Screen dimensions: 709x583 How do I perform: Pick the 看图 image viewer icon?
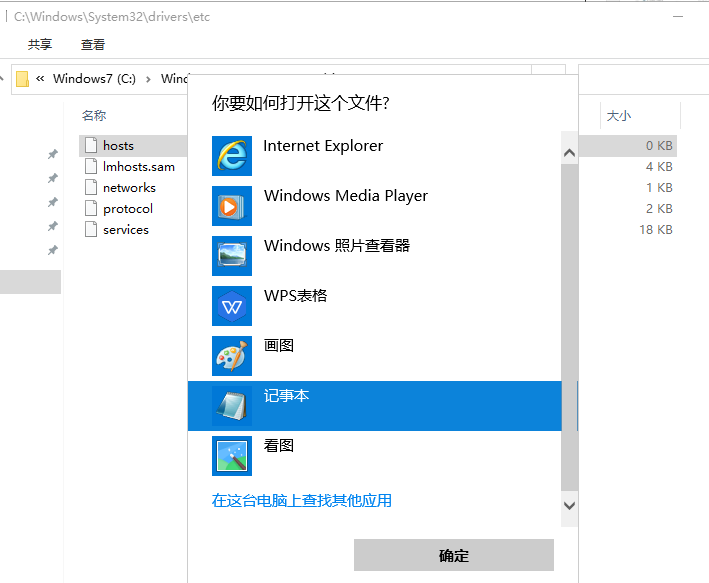pyautogui.click(x=232, y=456)
